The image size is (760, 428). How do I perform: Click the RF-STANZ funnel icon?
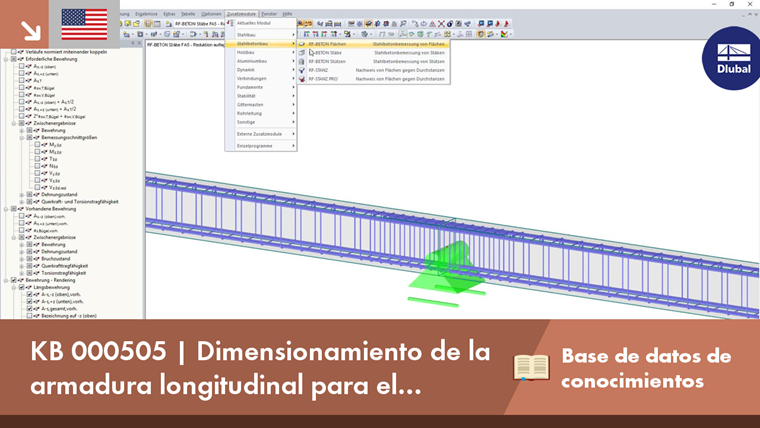click(x=302, y=70)
